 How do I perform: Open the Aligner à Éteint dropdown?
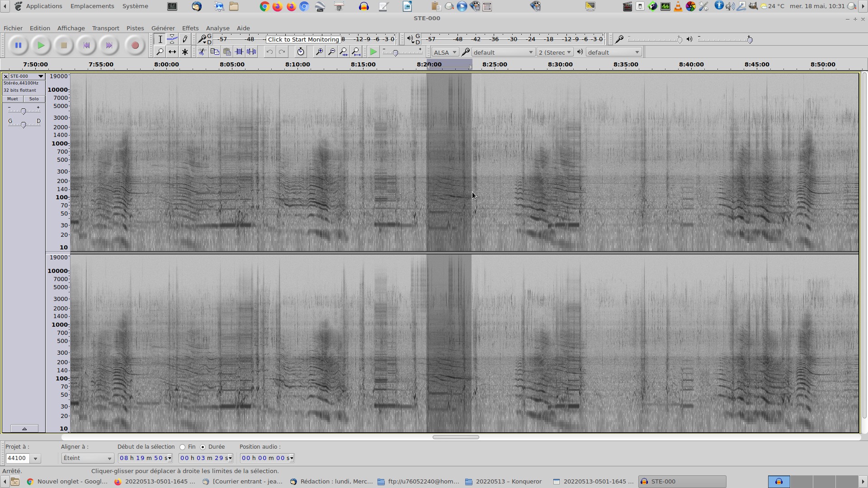coord(87,458)
